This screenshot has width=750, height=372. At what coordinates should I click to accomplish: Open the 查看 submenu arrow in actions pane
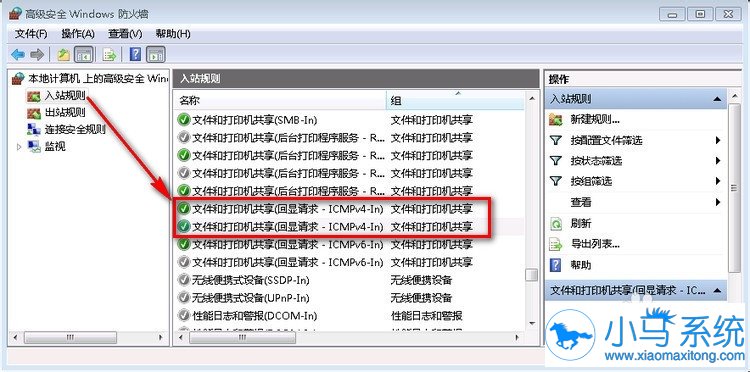(x=718, y=202)
